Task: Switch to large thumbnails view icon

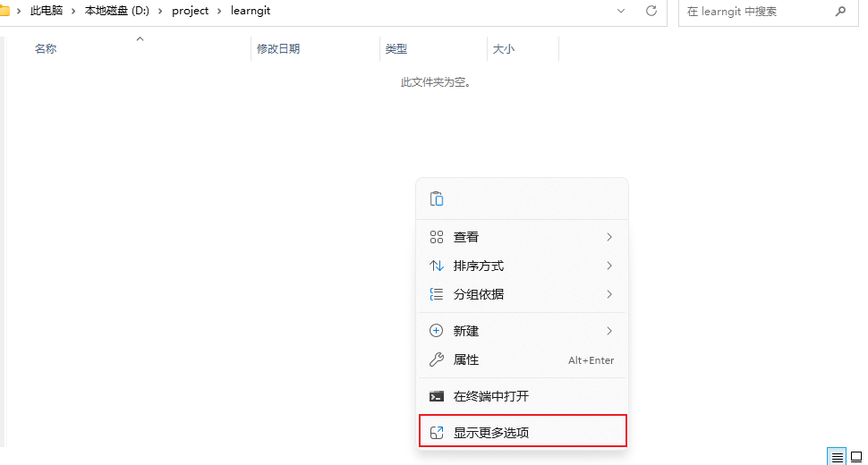Action: (x=856, y=457)
